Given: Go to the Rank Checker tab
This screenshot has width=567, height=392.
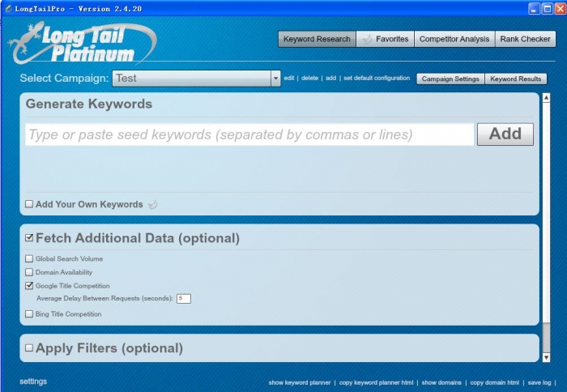Looking at the screenshot, I should [525, 39].
